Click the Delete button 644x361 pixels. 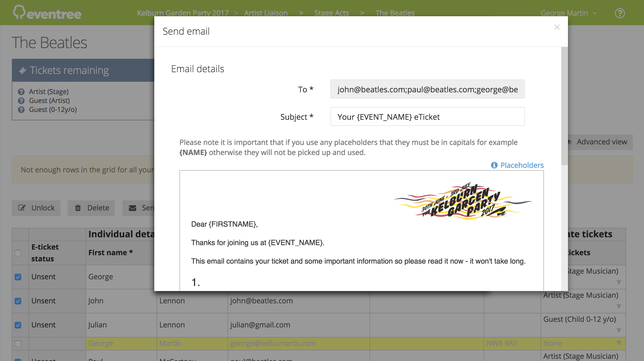91,208
